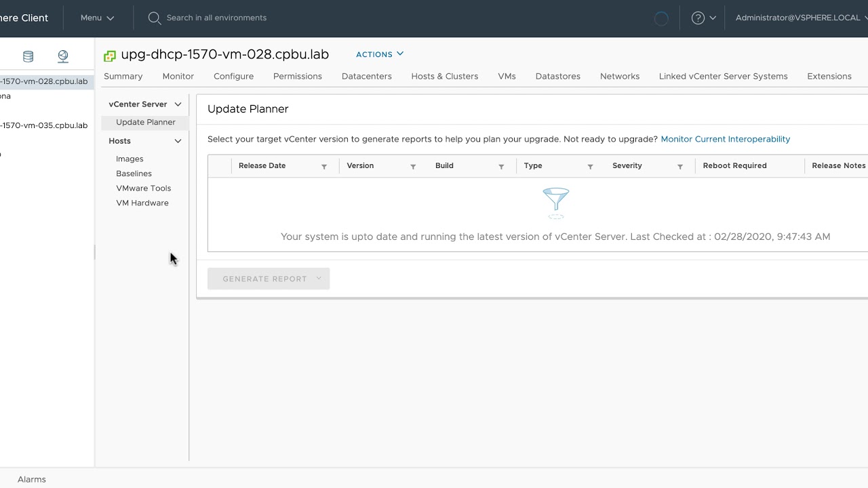This screenshot has height=488, width=868.
Task: Click the Type column header
Action: (x=533, y=165)
